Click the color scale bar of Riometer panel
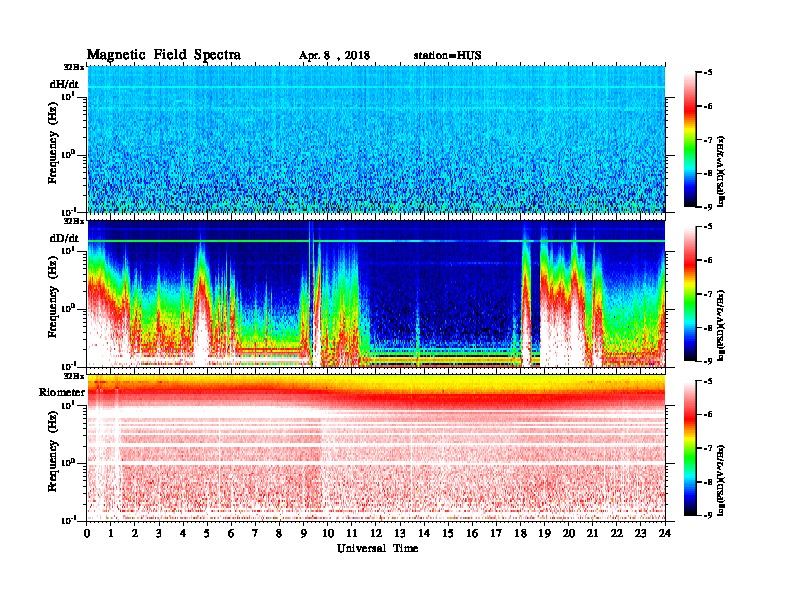This screenshot has width=792, height=612. [690, 448]
